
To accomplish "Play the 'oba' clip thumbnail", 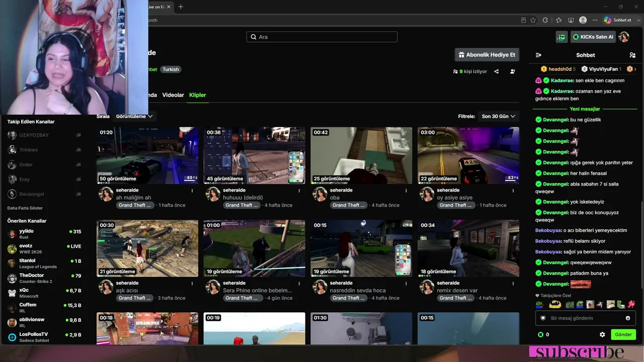I will 361,155.
